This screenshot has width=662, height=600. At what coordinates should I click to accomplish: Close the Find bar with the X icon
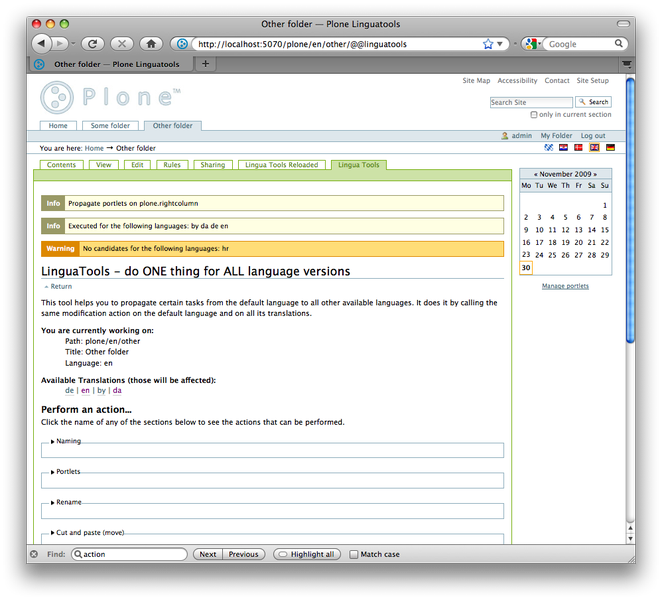[x=33, y=554]
